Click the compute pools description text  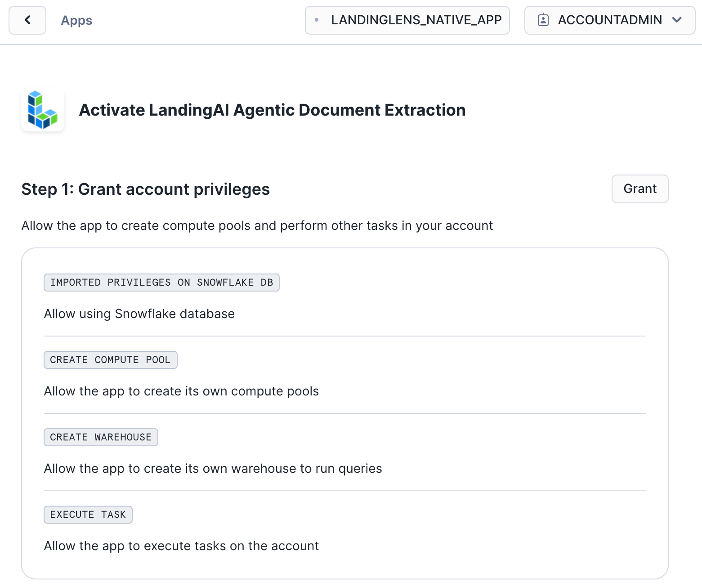coord(181,391)
